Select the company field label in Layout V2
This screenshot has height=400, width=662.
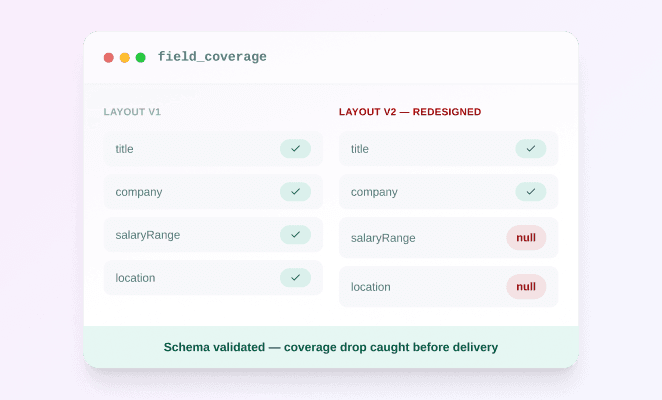374,192
